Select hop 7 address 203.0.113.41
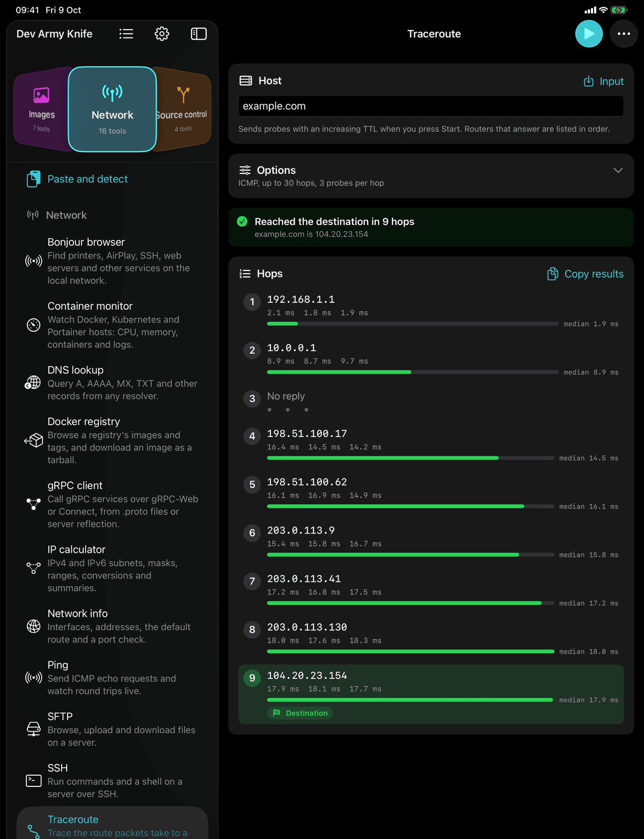Image resolution: width=644 pixels, height=839 pixels. coord(304,579)
